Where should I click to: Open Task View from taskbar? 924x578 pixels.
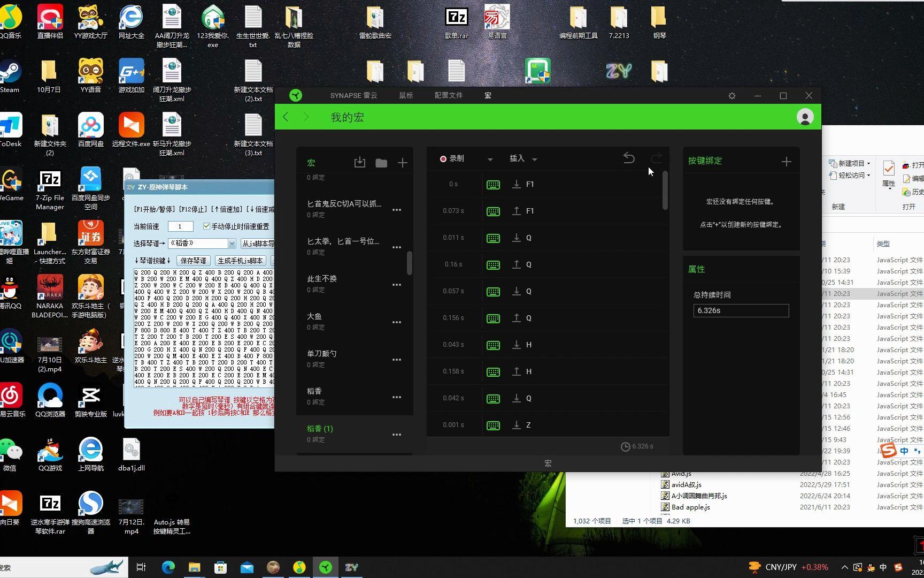141,567
